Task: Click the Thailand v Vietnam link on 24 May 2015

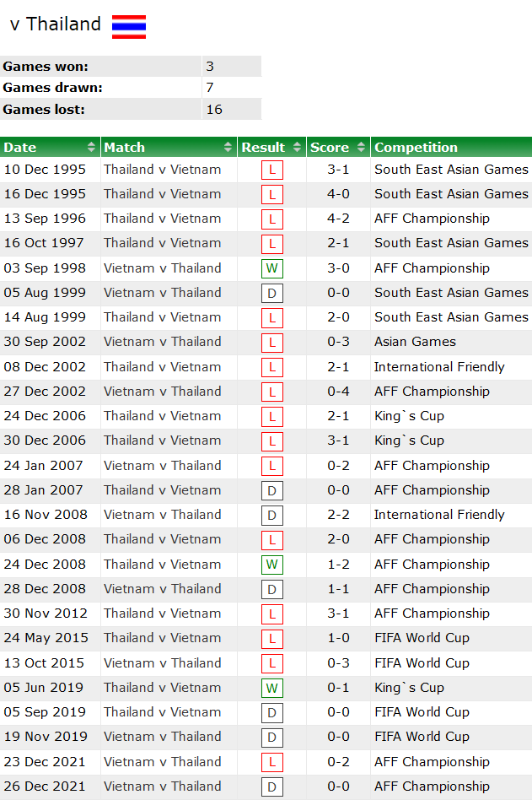Action: pos(162,638)
